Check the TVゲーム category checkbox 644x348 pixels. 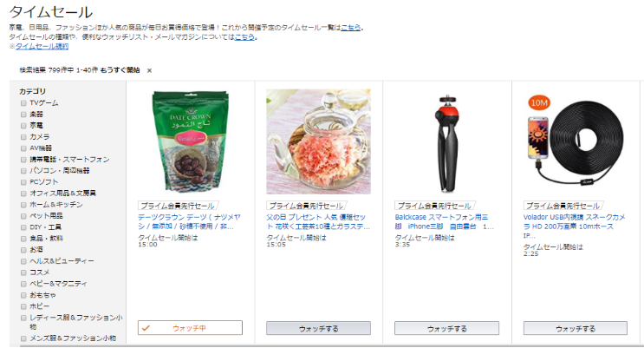[23, 102]
